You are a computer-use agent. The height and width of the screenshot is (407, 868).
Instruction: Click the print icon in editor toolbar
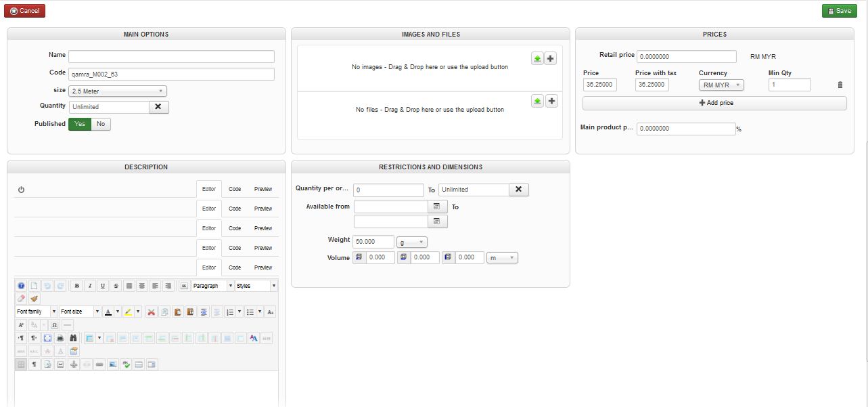coord(60,338)
